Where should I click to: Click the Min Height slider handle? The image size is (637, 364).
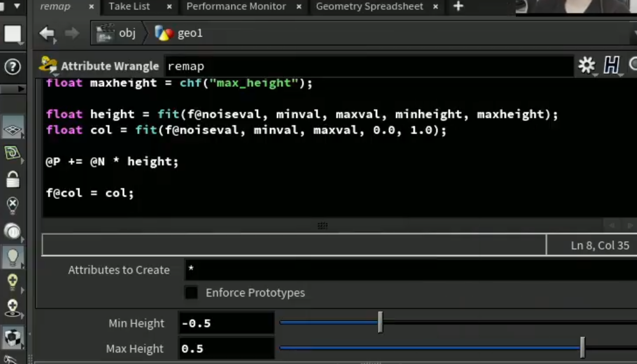click(x=380, y=322)
